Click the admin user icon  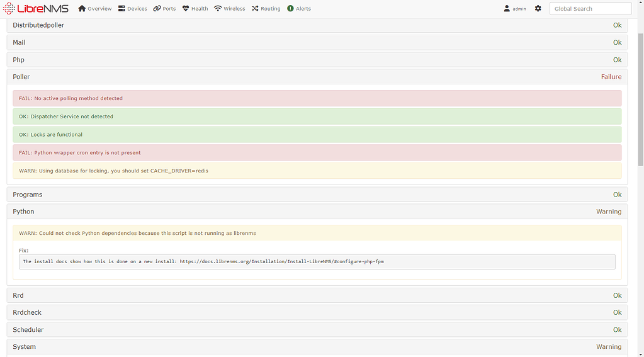507,8
